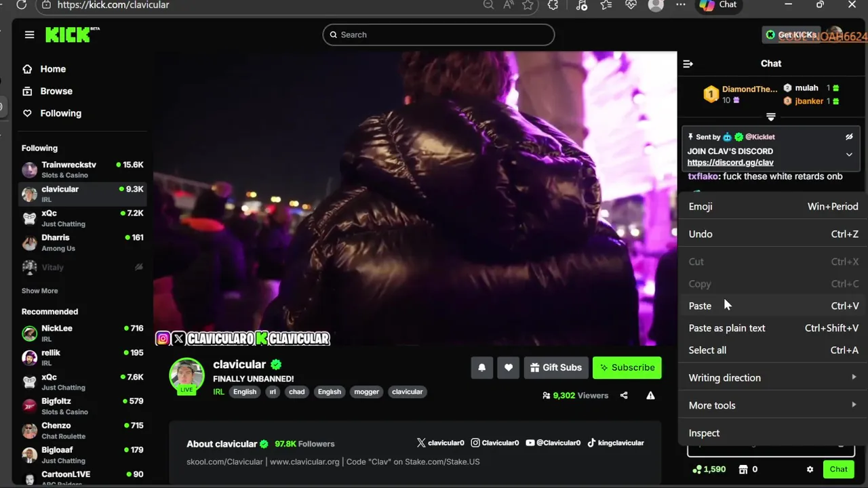Click the chad tag

click(x=297, y=392)
